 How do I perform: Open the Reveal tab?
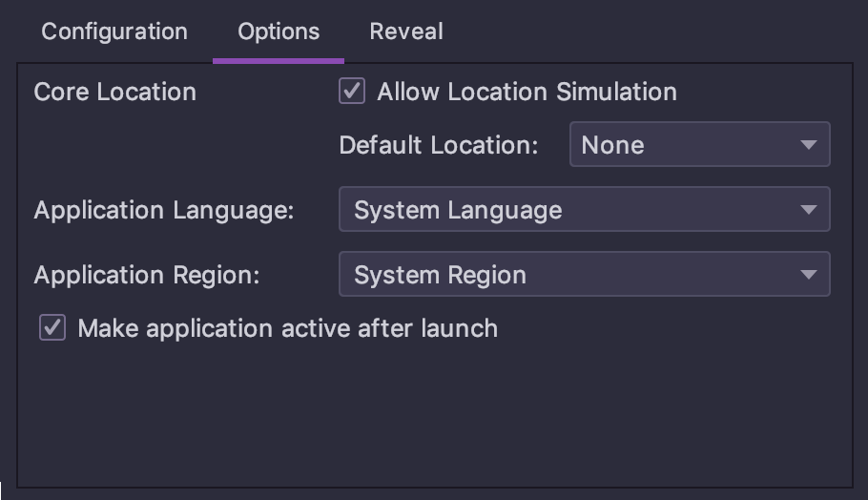coord(406,31)
